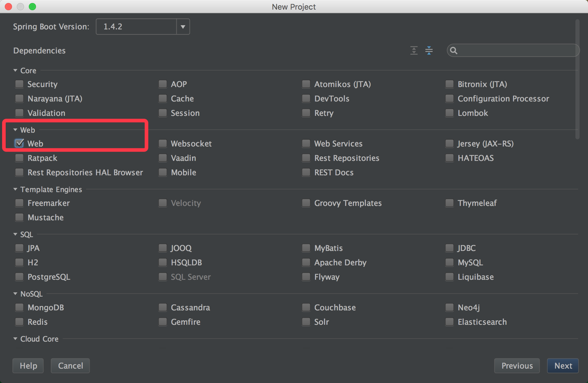Select the MyBatis checkbox

pos(306,248)
